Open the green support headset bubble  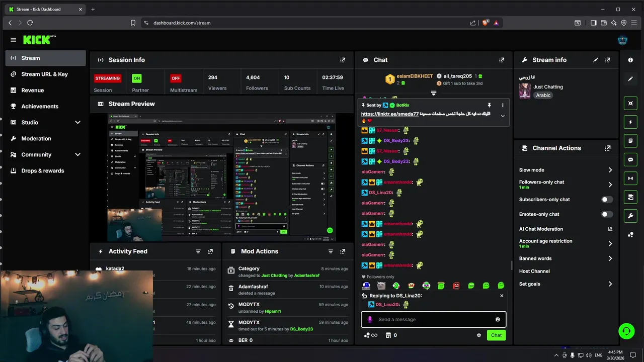pos(626,331)
